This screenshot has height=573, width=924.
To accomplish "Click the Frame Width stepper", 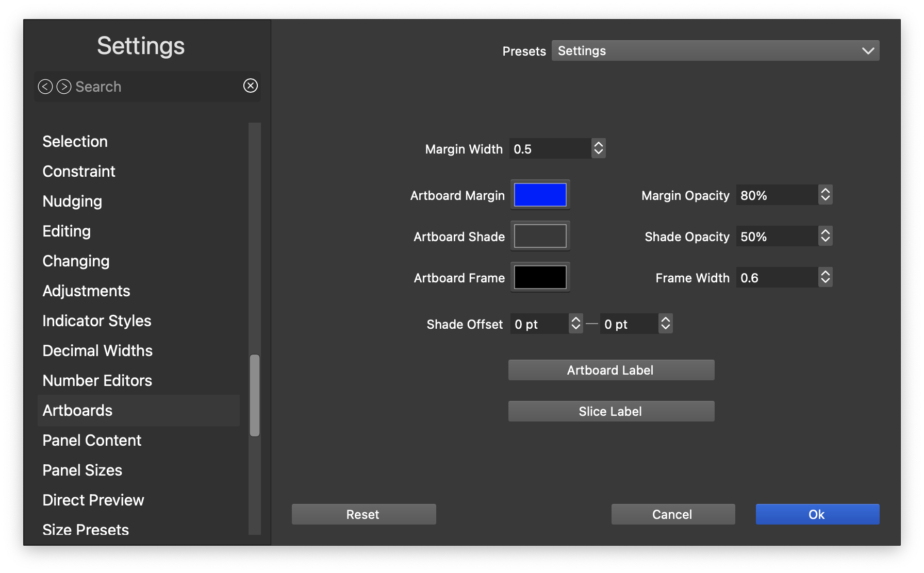I will click(x=825, y=277).
